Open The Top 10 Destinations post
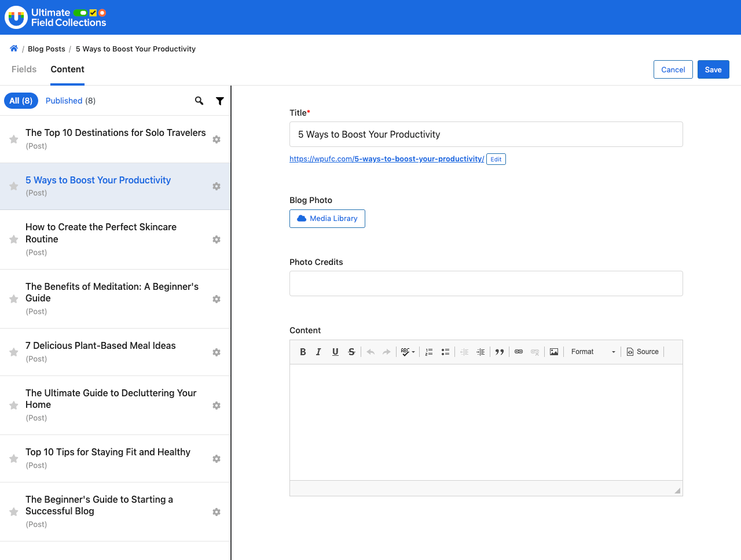Viewport: 741px width, 560px height. (x=116, y=133)
